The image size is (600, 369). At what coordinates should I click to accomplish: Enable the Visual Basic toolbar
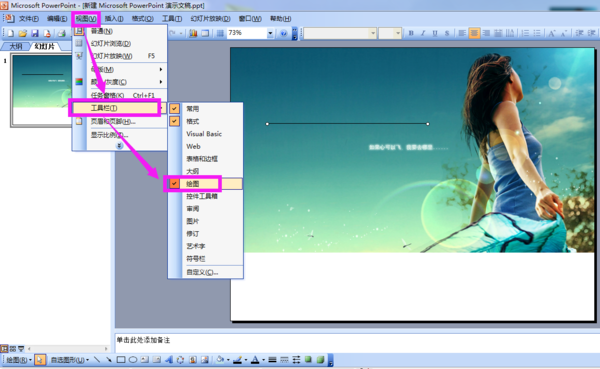click(x=205, y=134)
